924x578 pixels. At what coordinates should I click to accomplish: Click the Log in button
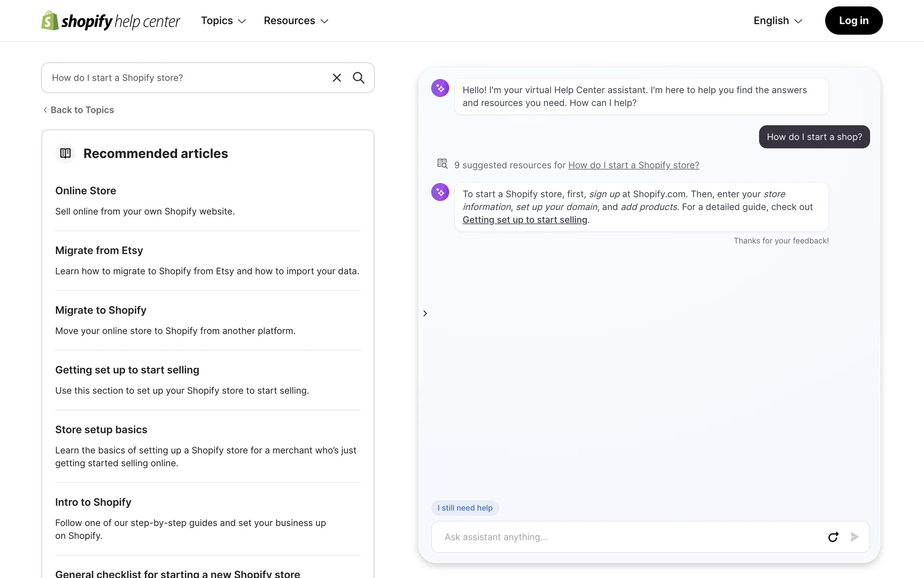[x=853, y=21]
